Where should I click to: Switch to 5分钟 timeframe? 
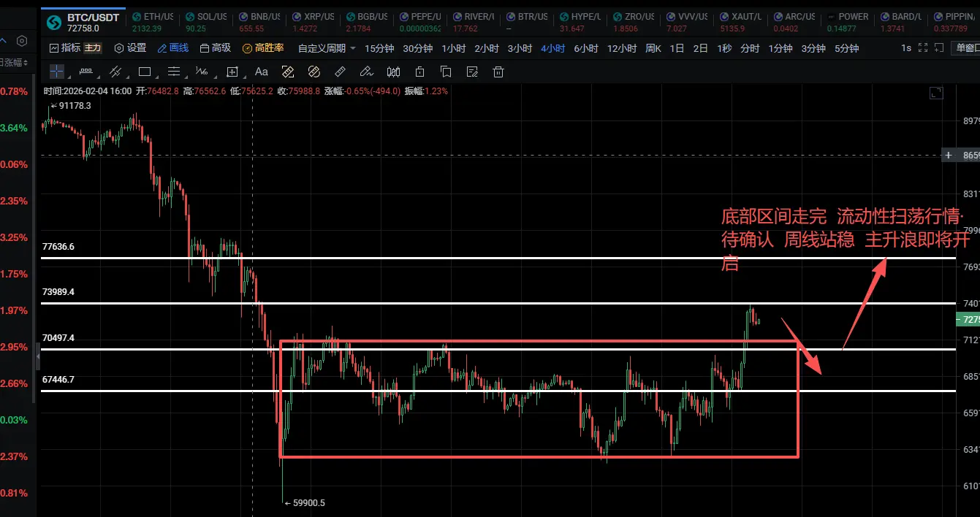846,48
